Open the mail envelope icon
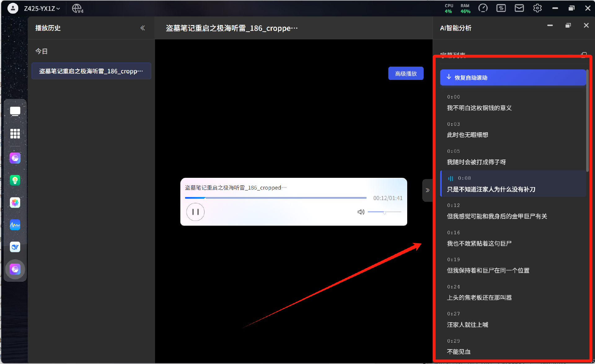The height and width of the screenshot is (364, 595). click(519, 8)
